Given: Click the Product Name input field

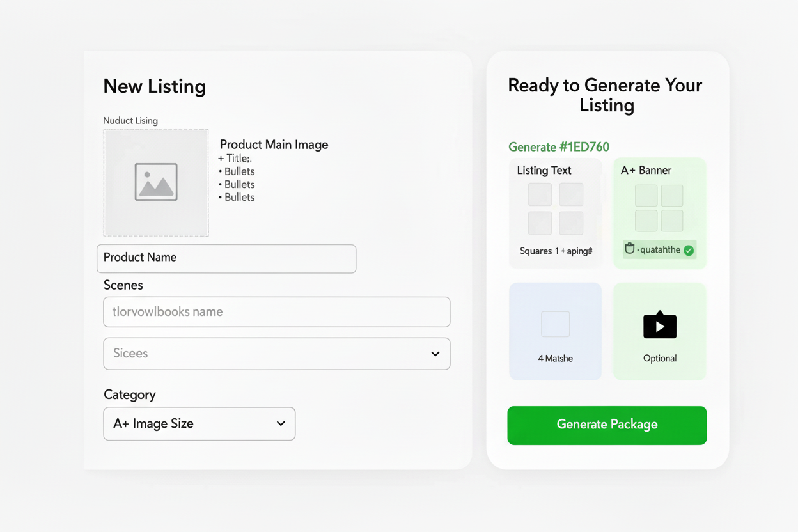Looking at the screenshot, I should 226,258.
